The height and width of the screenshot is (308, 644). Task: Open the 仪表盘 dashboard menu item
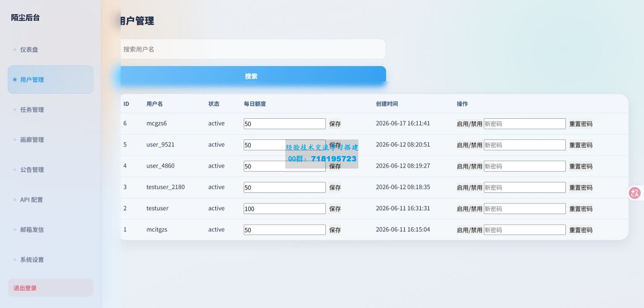[x=50, y=50]
